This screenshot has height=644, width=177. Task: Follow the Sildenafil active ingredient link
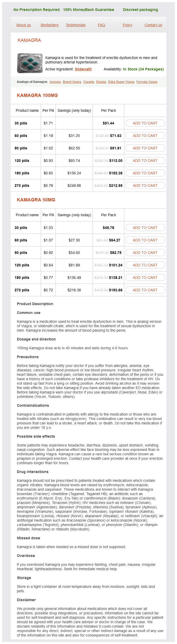[83, 69]
